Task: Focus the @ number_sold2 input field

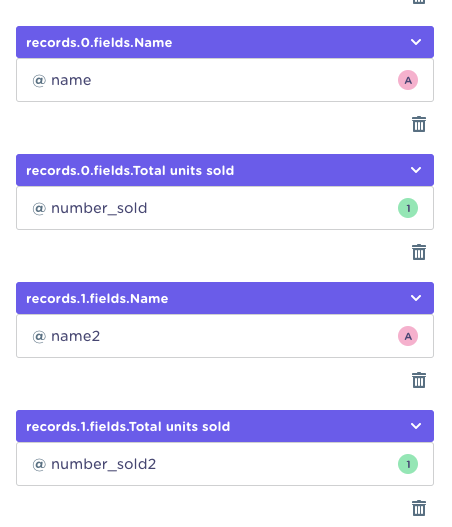Action: point(225,464)
